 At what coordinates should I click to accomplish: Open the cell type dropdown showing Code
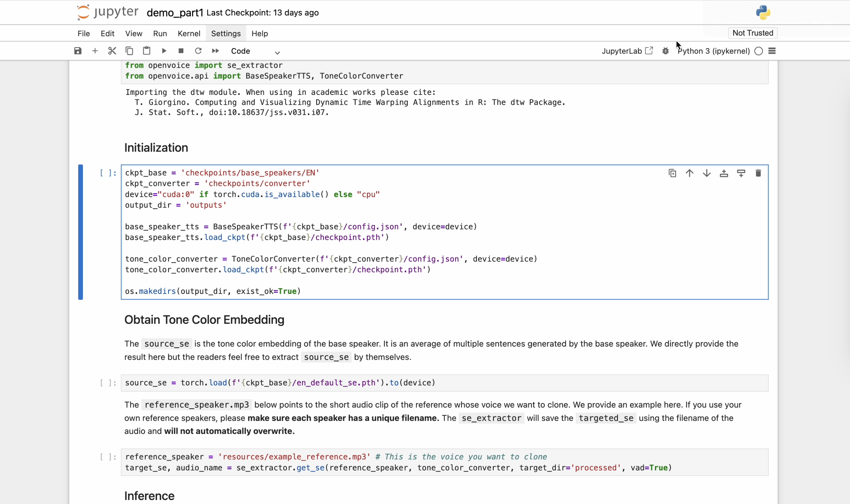tap(255, 51)
